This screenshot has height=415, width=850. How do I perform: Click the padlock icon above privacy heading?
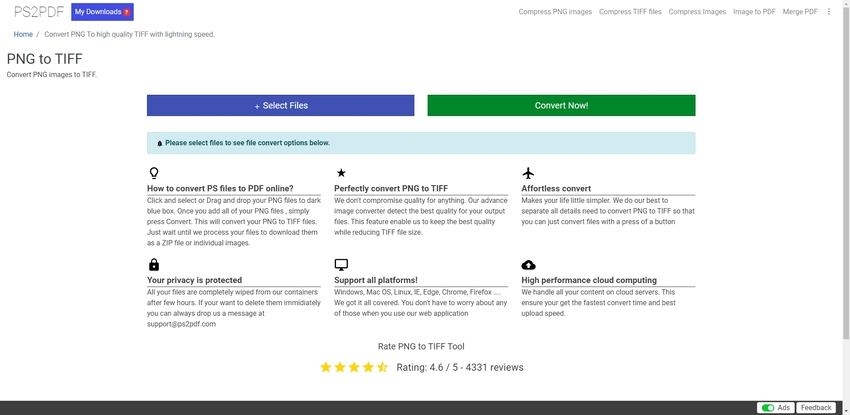153,265
